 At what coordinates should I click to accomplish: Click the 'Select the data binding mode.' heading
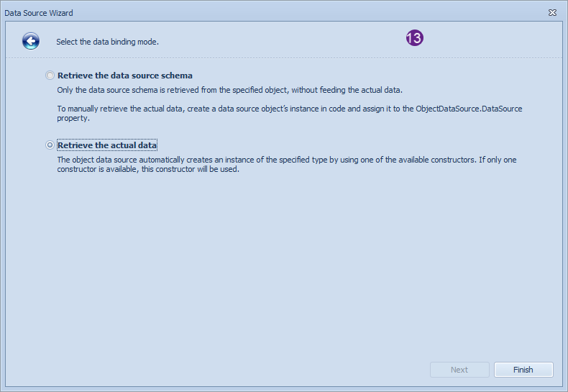[x=107, y=42]
